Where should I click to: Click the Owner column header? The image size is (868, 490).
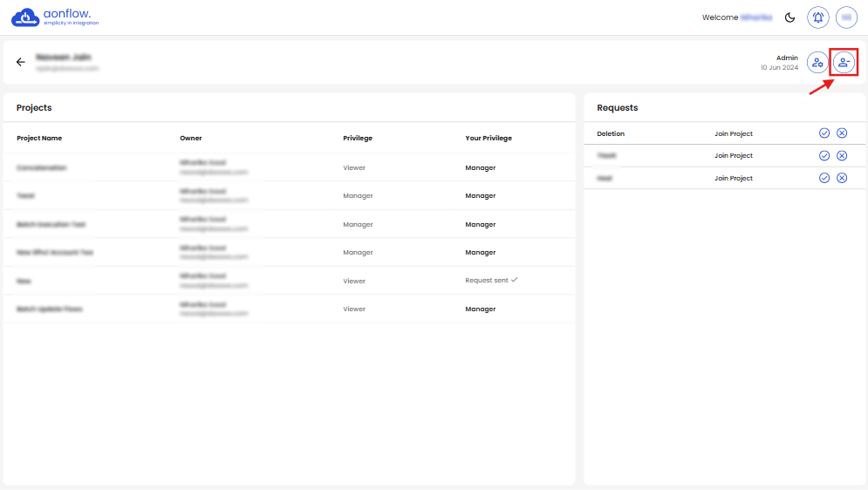pyautogui.click(x=191, y=138)
